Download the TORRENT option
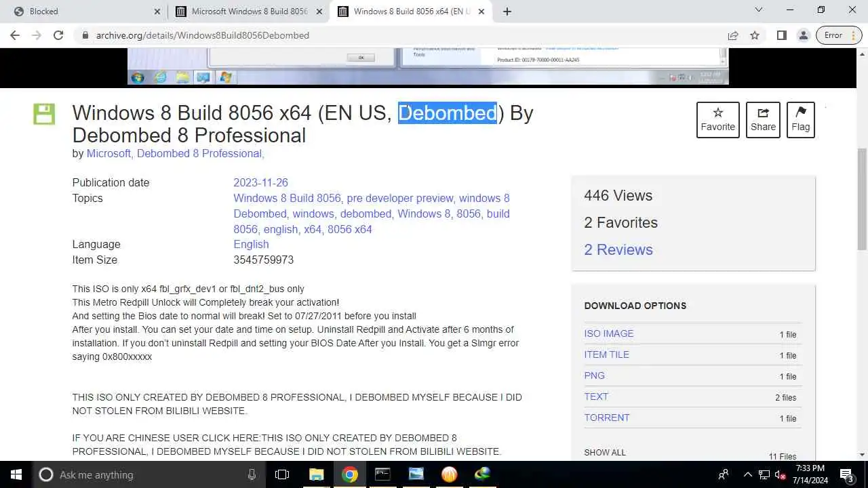This screenshot has height=488, width=868. coord(607,418)
